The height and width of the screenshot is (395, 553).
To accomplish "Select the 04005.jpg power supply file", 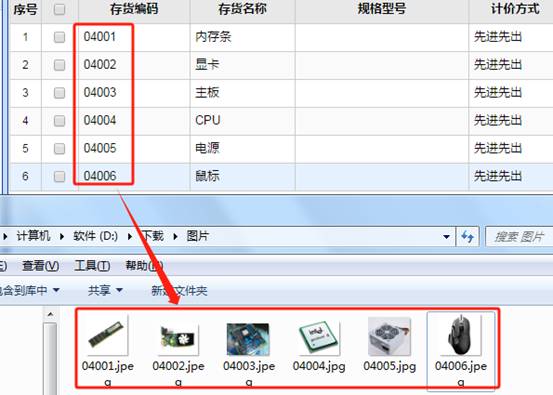I will point(389,346).
